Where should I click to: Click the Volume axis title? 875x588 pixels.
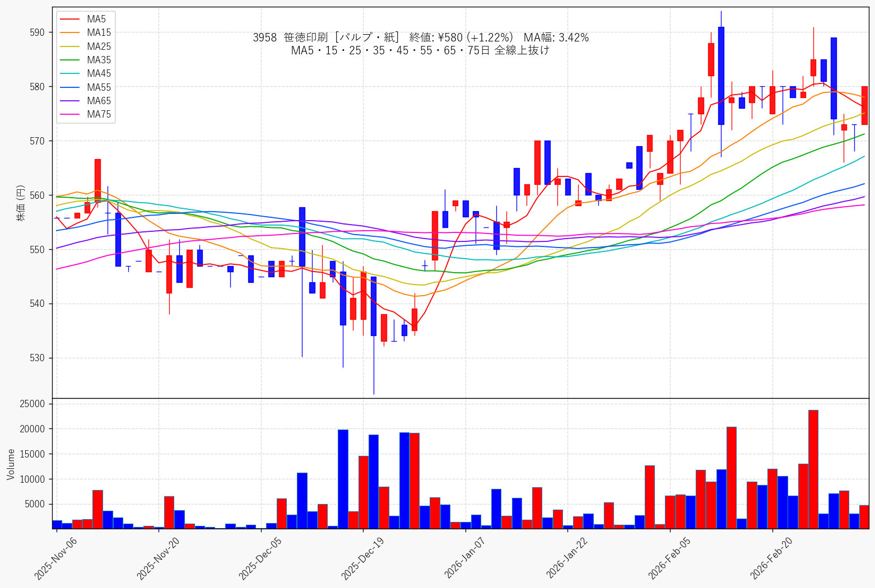11,464
